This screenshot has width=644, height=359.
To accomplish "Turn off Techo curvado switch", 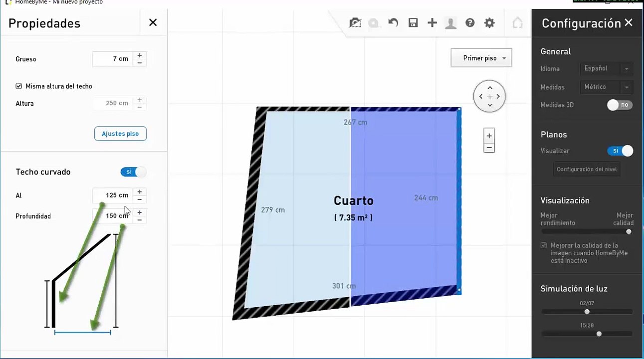I will [133, 172].
